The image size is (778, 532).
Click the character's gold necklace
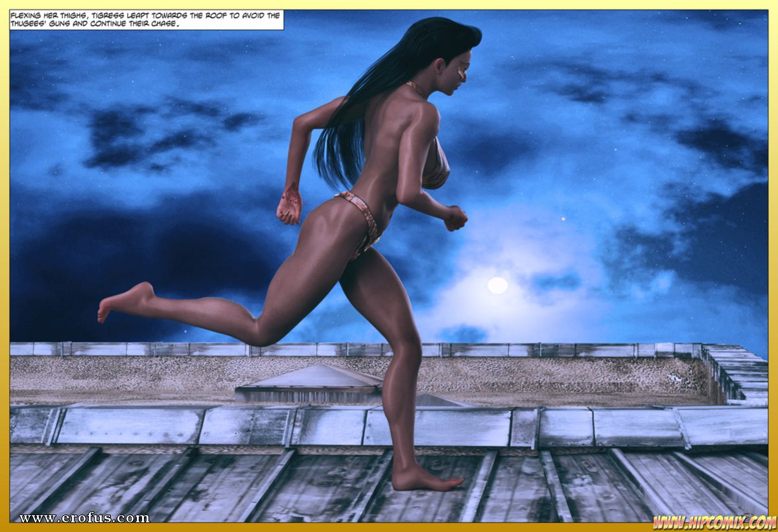(x=416, y=89)
